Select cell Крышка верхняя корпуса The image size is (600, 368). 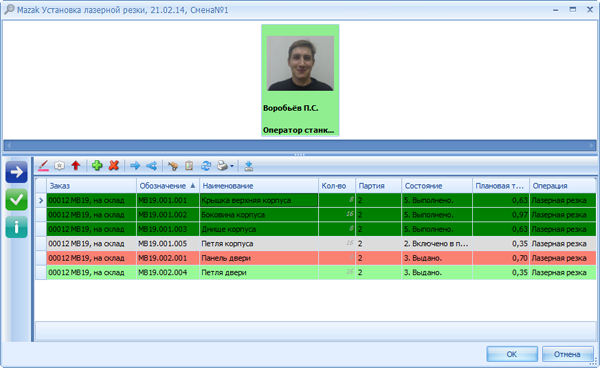tap(259, 200)
